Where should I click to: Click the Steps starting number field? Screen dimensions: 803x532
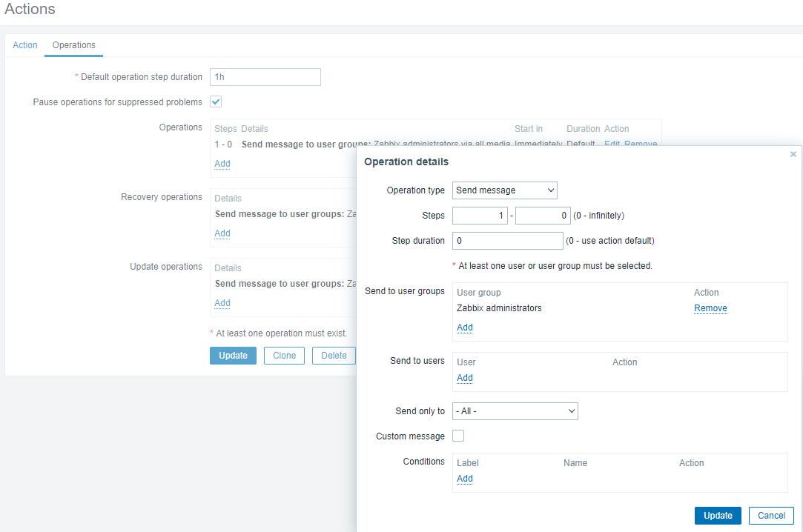coord(481,216)
